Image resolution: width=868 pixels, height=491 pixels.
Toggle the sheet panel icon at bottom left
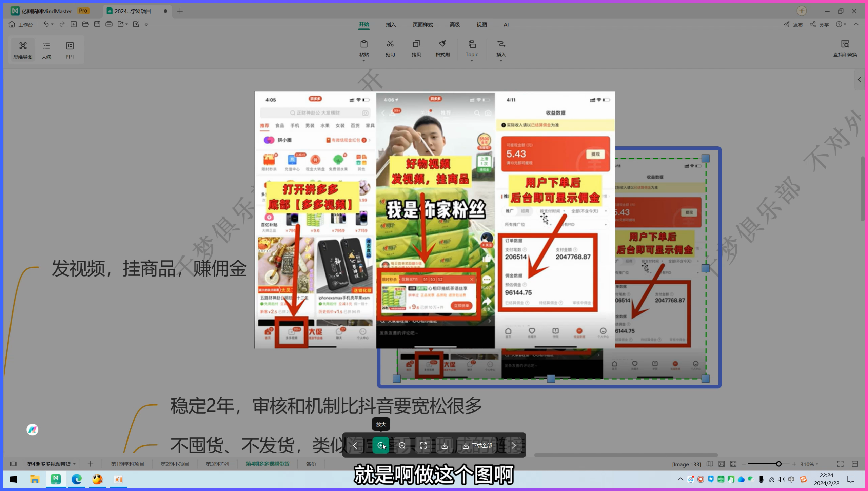[14, 464]
